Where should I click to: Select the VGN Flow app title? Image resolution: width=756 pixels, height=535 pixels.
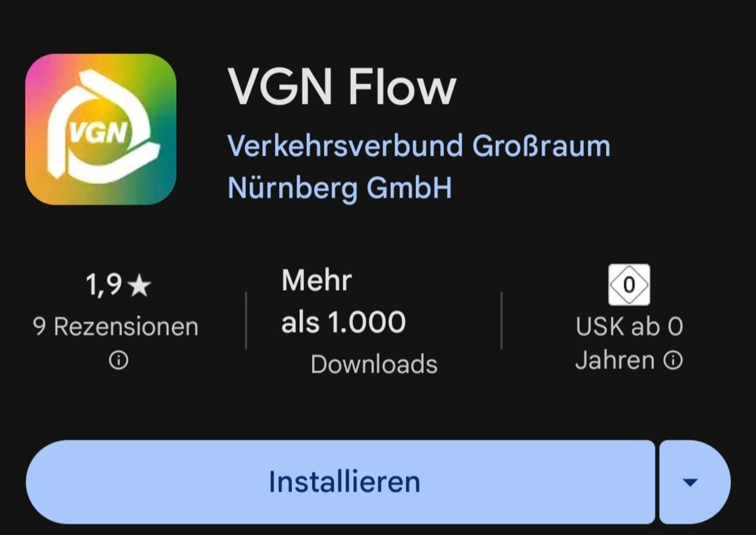[341, 87]
